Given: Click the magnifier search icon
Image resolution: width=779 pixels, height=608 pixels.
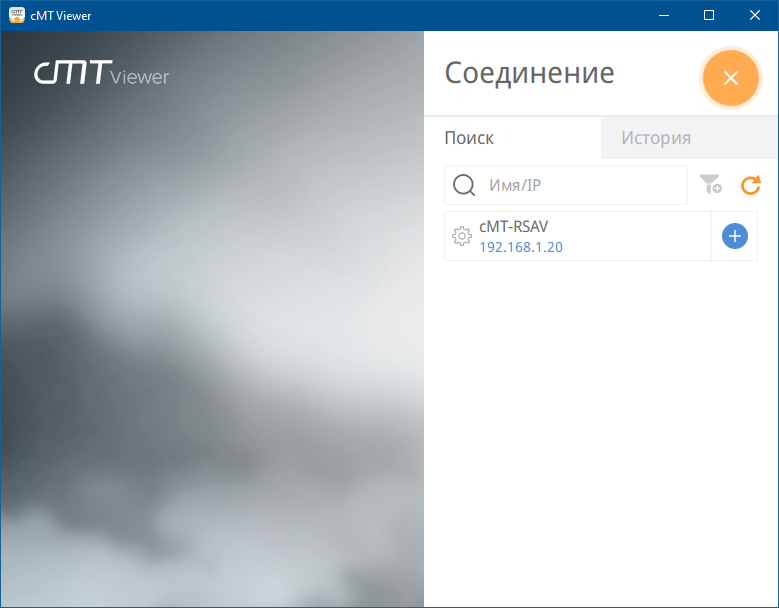Looking at the screenshot, I should pyautogui.click(x=464, y=185).
